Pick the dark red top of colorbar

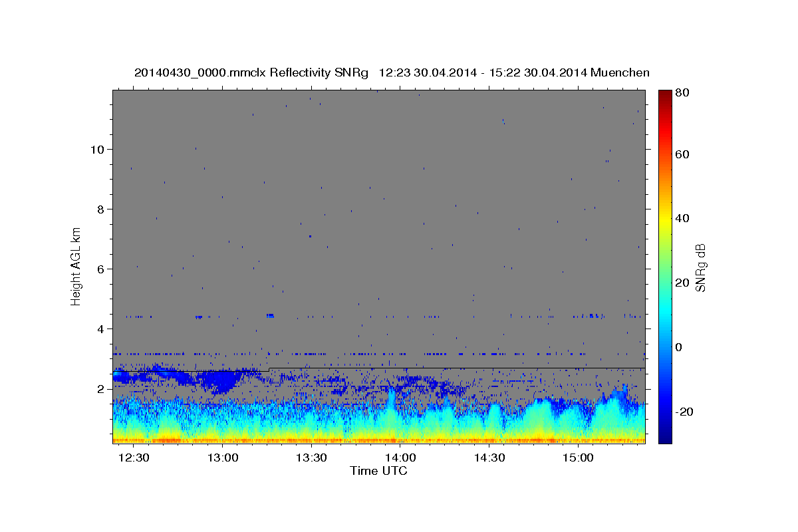[665, 94]
